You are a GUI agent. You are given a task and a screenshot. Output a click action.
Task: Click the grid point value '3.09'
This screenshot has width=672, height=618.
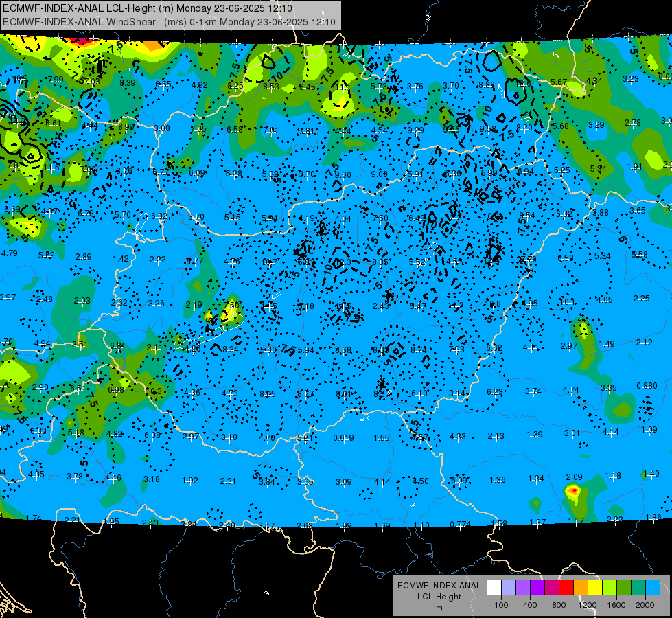point(344,481)
